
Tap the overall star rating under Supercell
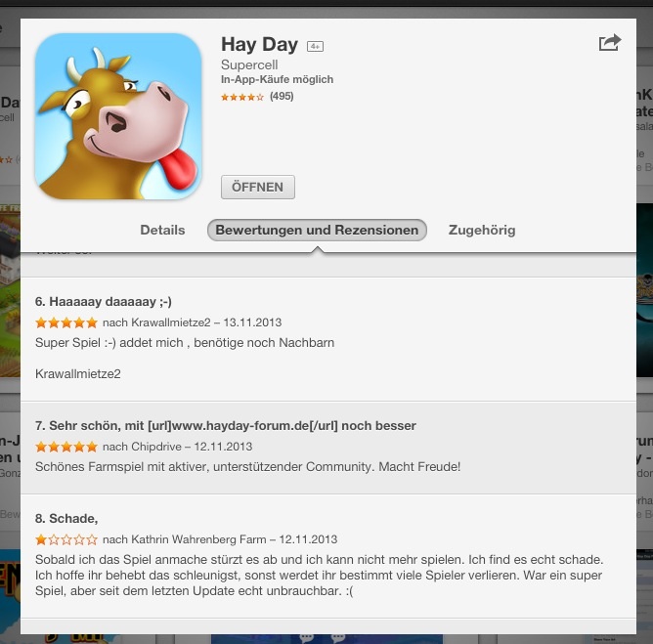[242, 97]
